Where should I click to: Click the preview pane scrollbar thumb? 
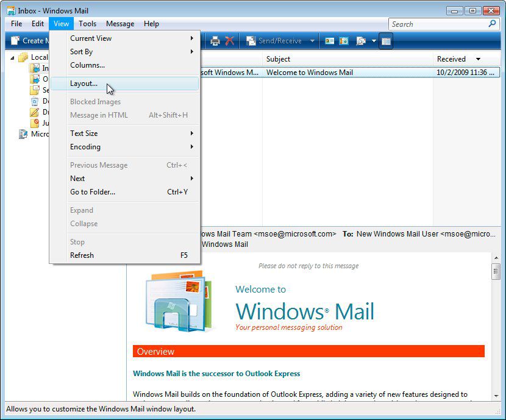(x=496, y=272)
